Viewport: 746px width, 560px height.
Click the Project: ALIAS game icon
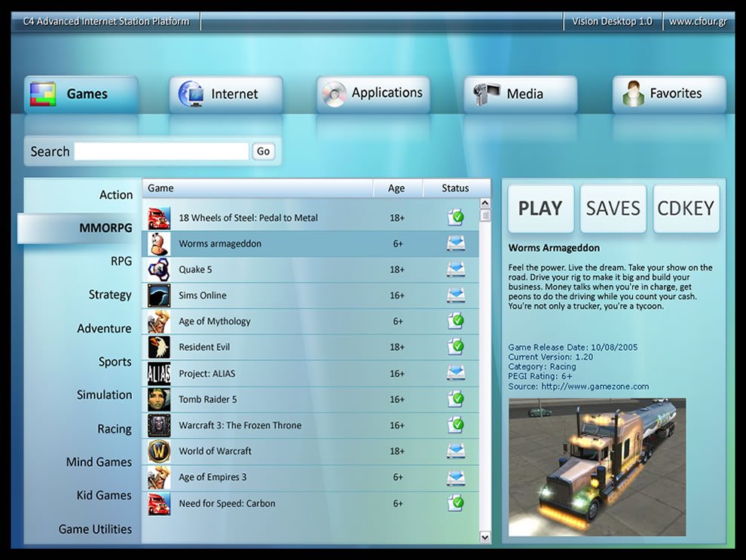(x=159, y=374)
